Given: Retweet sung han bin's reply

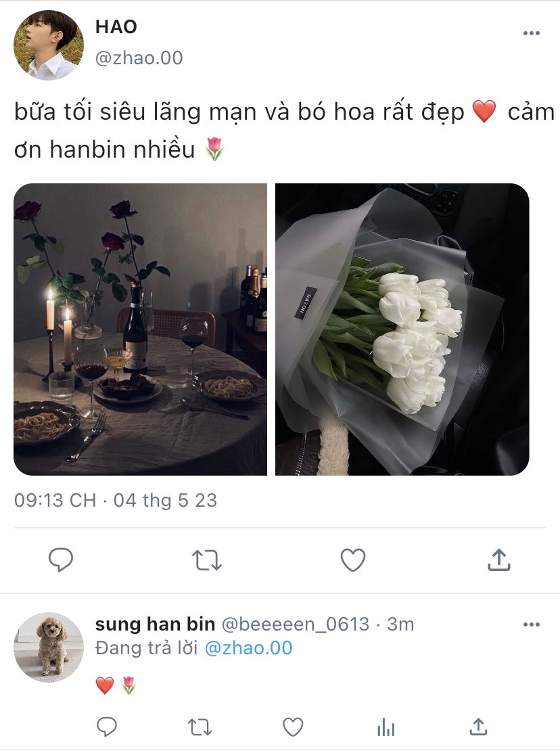Looking at the screenshot, I should point(200,727).
